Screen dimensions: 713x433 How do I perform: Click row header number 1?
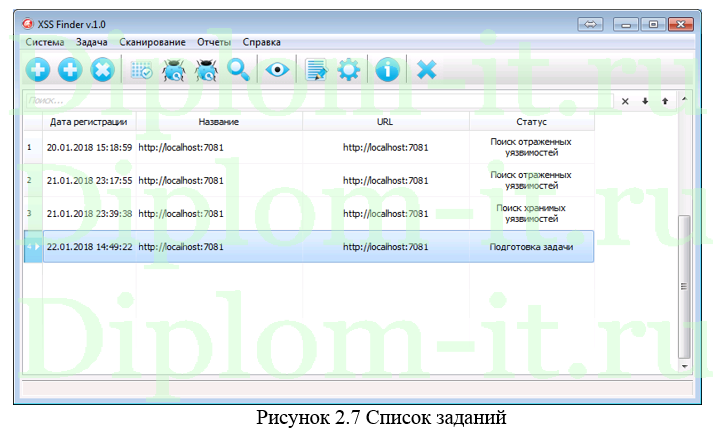coord(33,147)
